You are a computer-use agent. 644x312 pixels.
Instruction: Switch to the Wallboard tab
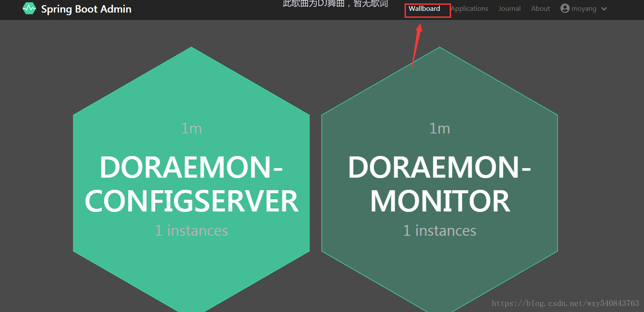click(x=424, y=8)
